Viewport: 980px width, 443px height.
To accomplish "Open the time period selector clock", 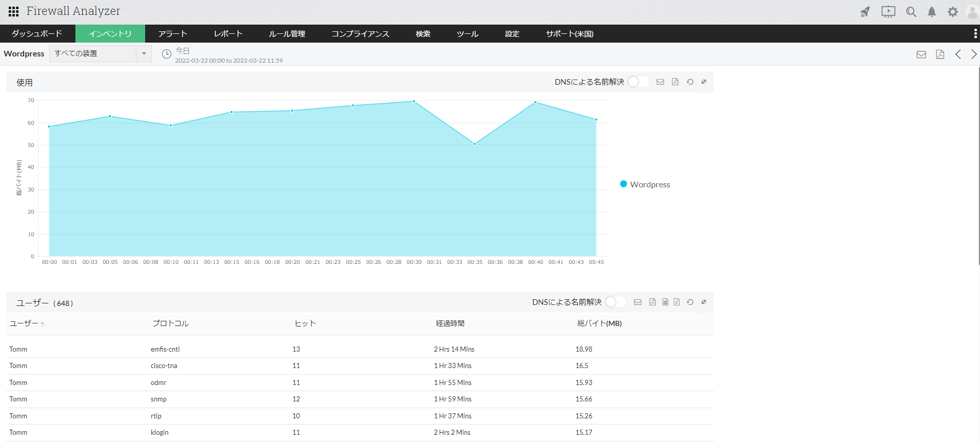I will pos(166,54).
